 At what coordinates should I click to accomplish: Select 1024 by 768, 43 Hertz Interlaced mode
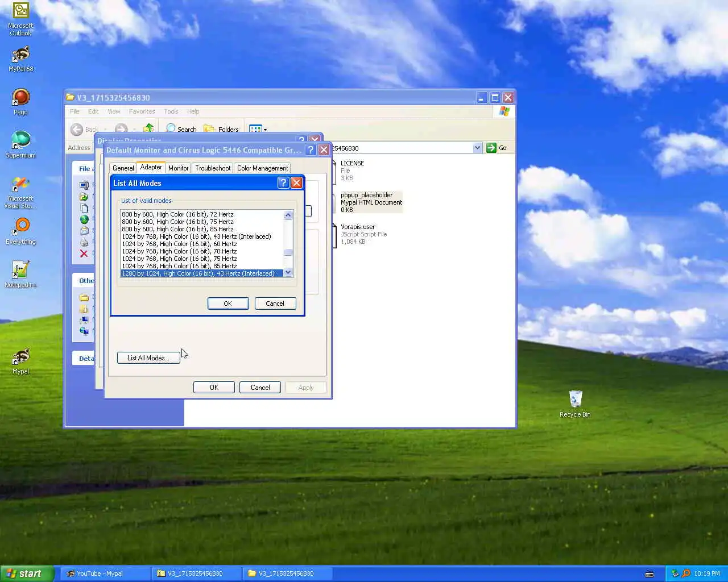pyautogui.click(x=202, y=236)
